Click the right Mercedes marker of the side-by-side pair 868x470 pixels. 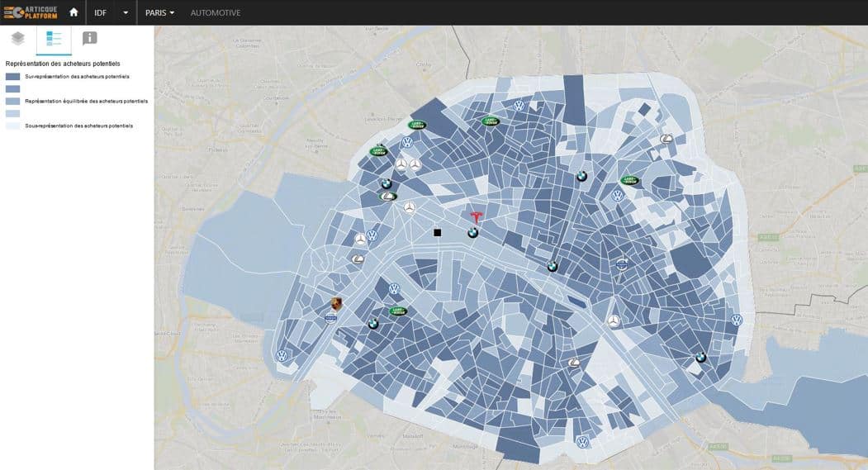415,164
